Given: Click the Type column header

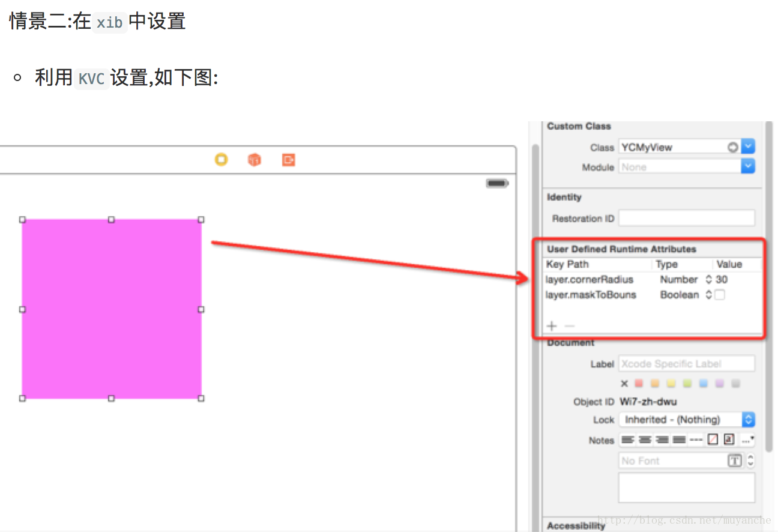Looking at the screenshot, I should (666, 264).
